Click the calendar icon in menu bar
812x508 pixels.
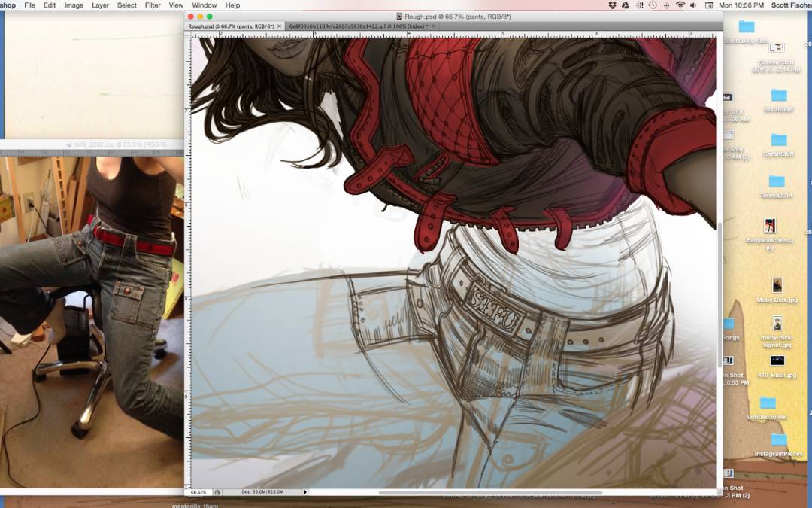(709, 5)
